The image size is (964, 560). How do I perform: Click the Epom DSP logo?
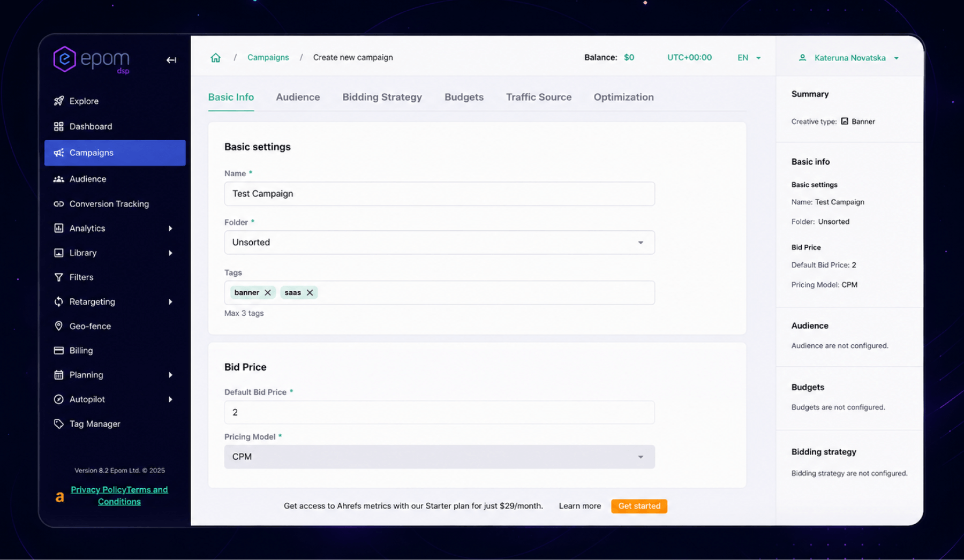click(92, 60)
